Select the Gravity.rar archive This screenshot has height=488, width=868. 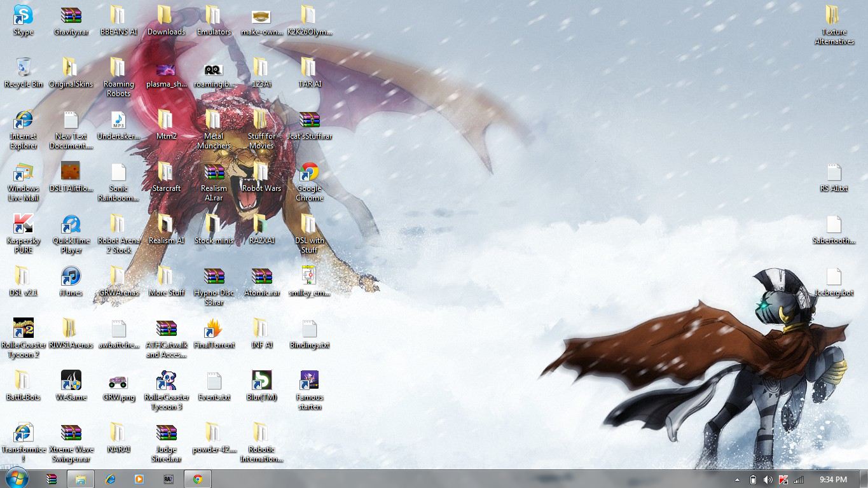coord(71,20)
